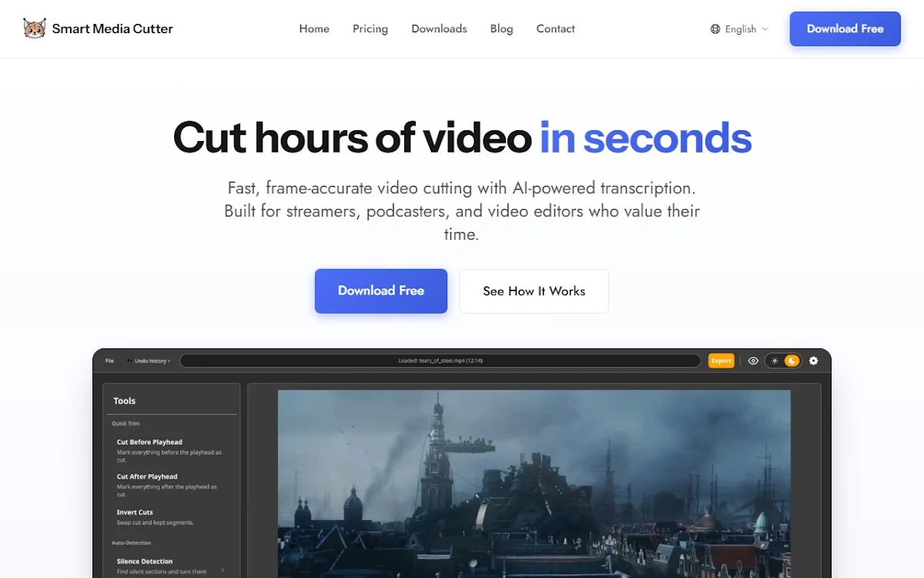Image resolution: width=924 pixels, height=578 pixels.
Task: Click the undo arrow icon beside Undo history
Action: [129, 361]
